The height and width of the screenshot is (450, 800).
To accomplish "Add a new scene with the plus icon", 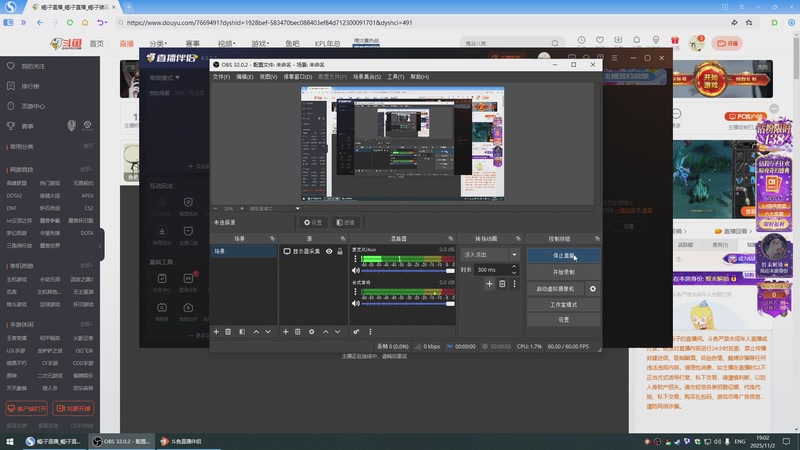I will pyautogui.click(x=216, y=332).
